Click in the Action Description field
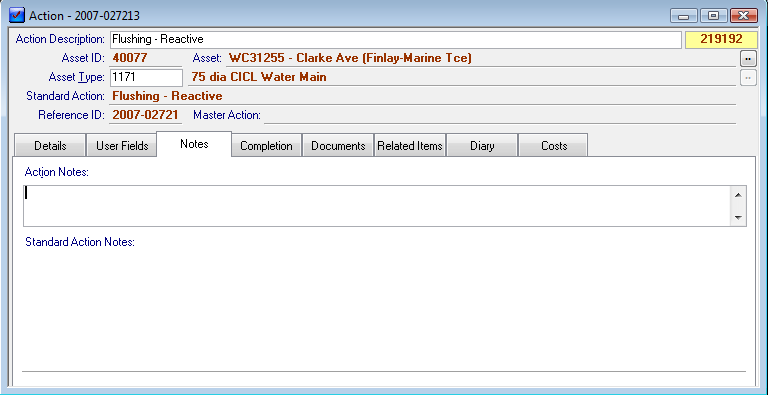Screen dimensions: 768x395 click(x=395, y=39)
